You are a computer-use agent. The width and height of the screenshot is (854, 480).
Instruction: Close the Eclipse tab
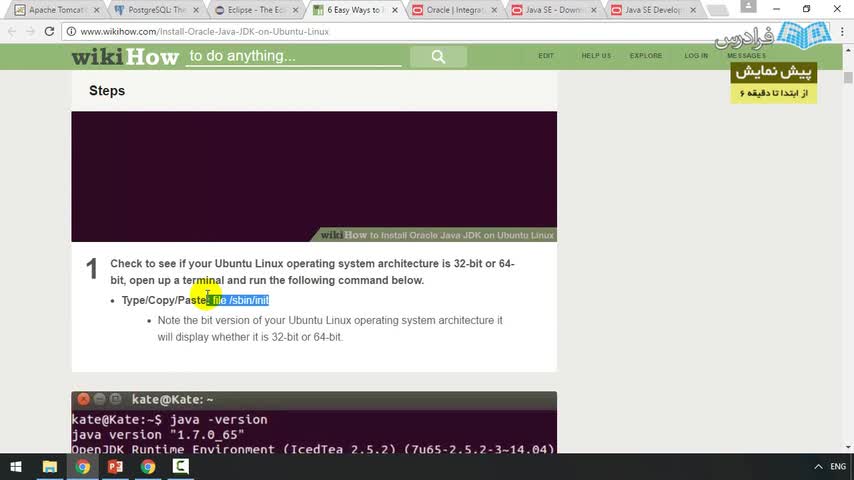pyautogui.click(x=296, y=10)
